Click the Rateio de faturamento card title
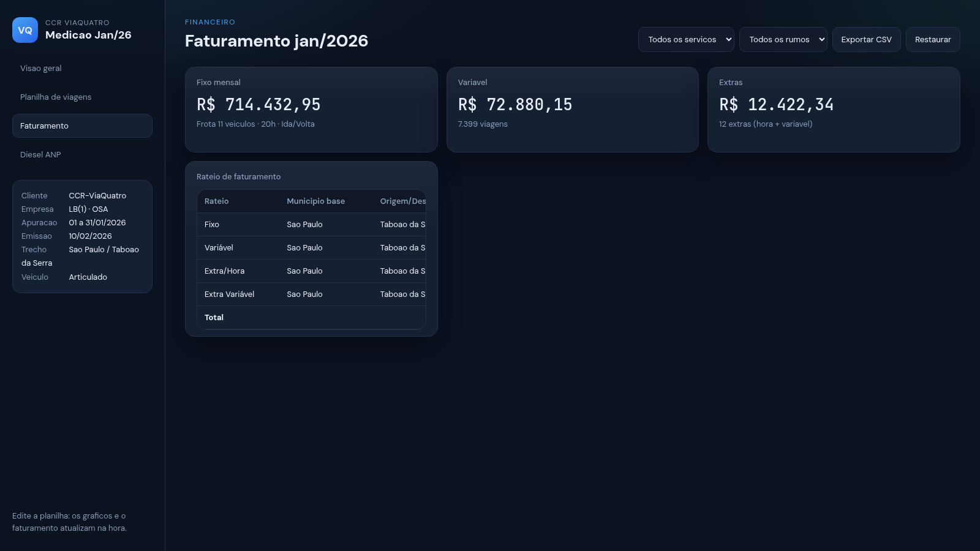Image resolution: width=980 pixels, height=551 pixels. pyautogui.click(x=238, y=177)
